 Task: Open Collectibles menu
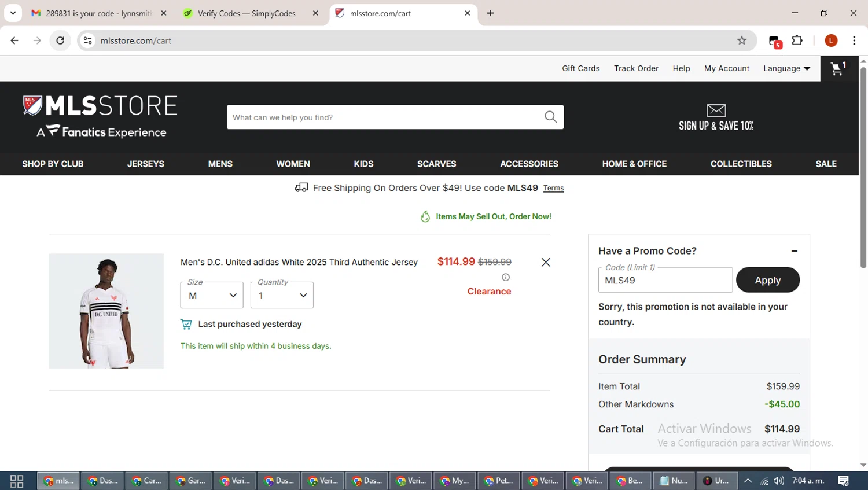click(x=741, y=164)
